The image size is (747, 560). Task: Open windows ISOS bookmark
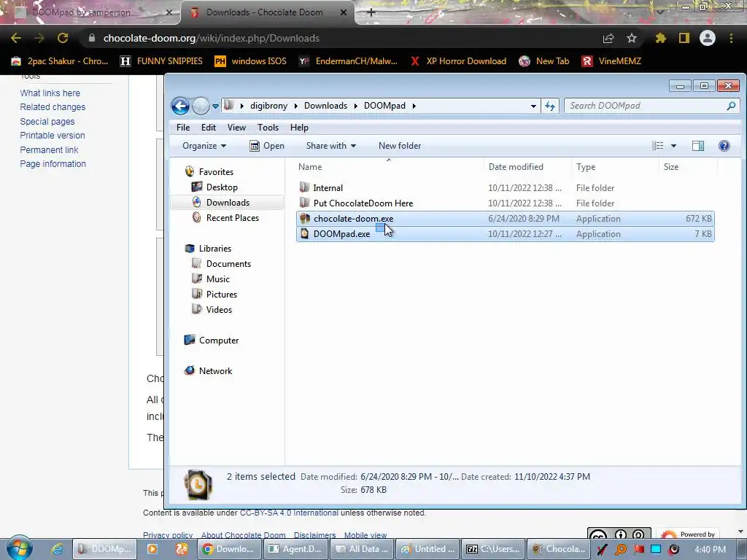[x=251, y=61]
